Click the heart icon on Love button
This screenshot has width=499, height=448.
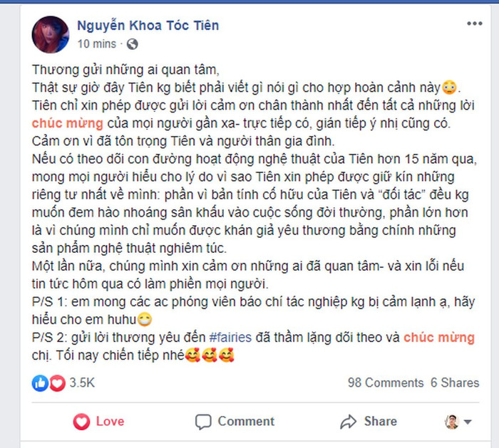(x=81, y=422)
